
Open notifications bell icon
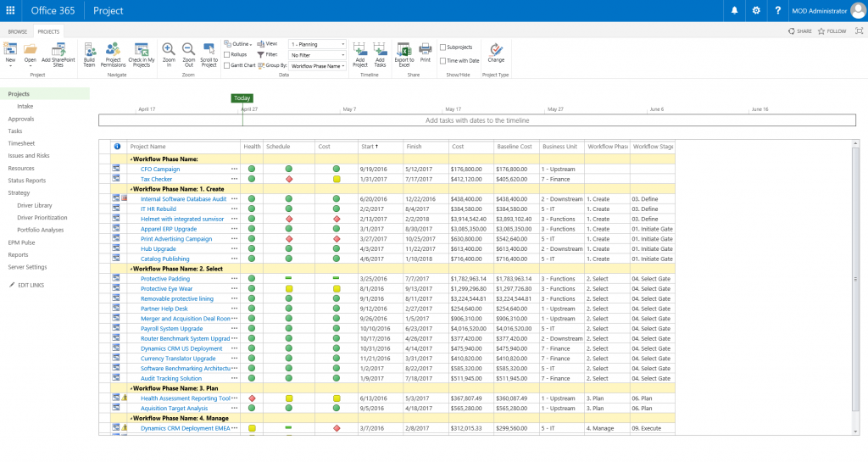click(735, 10)
